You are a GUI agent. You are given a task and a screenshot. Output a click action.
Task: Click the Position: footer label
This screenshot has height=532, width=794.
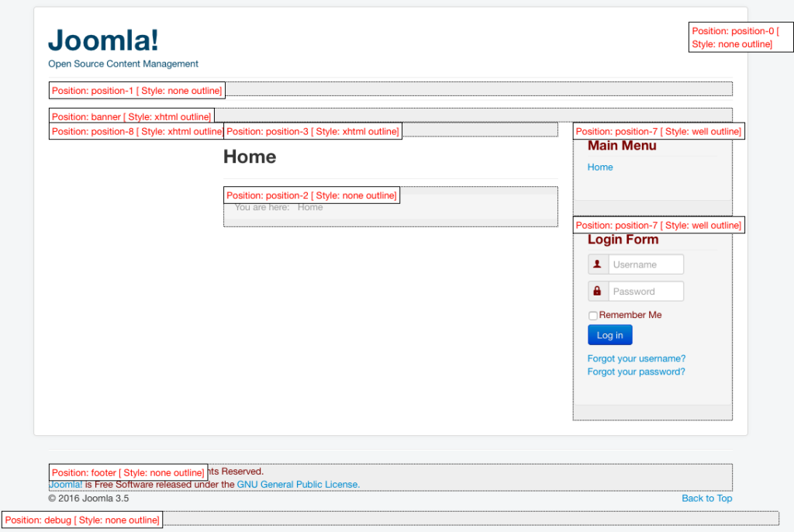(x=128, y=473)
